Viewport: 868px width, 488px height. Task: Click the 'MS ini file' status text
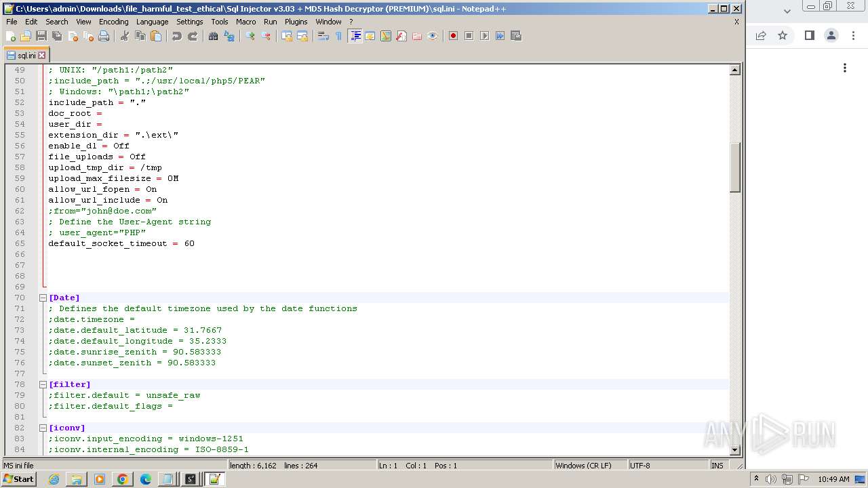coord(18,466)
